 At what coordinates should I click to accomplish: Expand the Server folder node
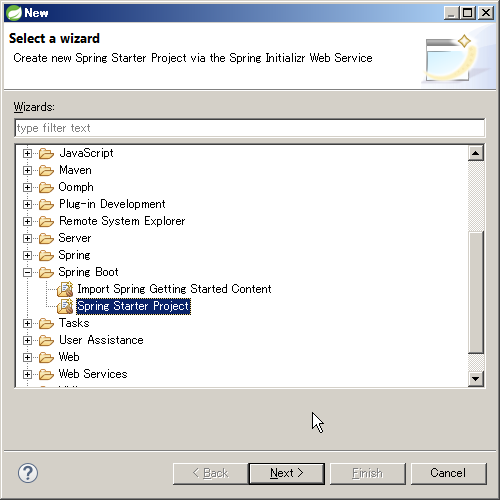[28, 238]
